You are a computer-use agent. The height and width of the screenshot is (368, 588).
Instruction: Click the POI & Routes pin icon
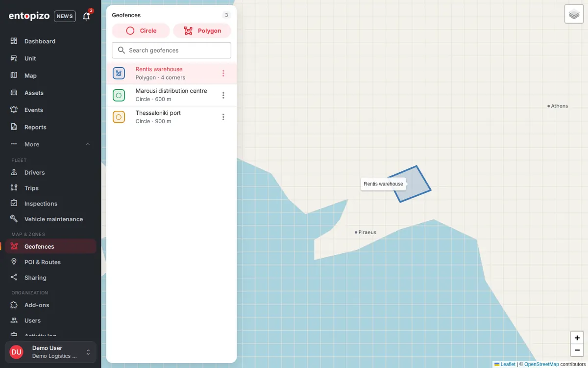coord(14,262)
